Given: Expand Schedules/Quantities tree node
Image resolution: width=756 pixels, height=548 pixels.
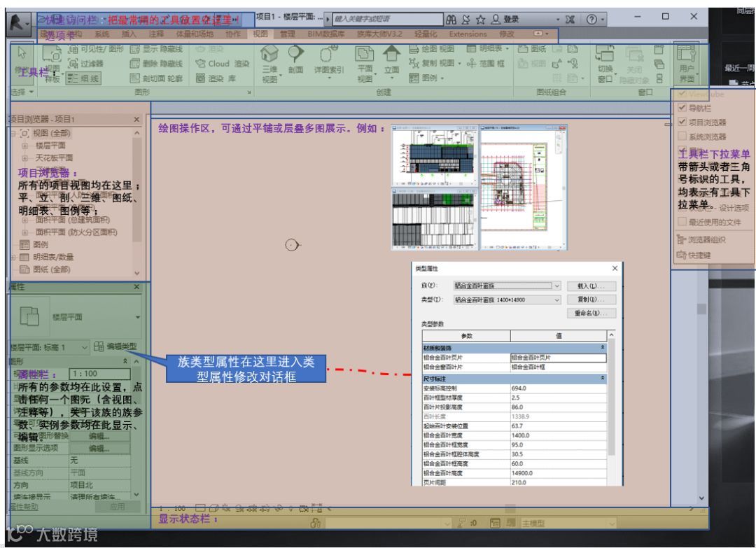Looking at the screenshot, I should tap(13, 258).
